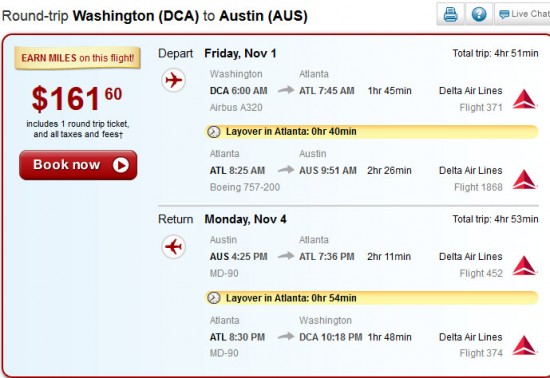Click the Friday, Nov 1 depart heading
Image resolution: width=550 pixels, height=378 pixels.
click(x=240, y=53)
